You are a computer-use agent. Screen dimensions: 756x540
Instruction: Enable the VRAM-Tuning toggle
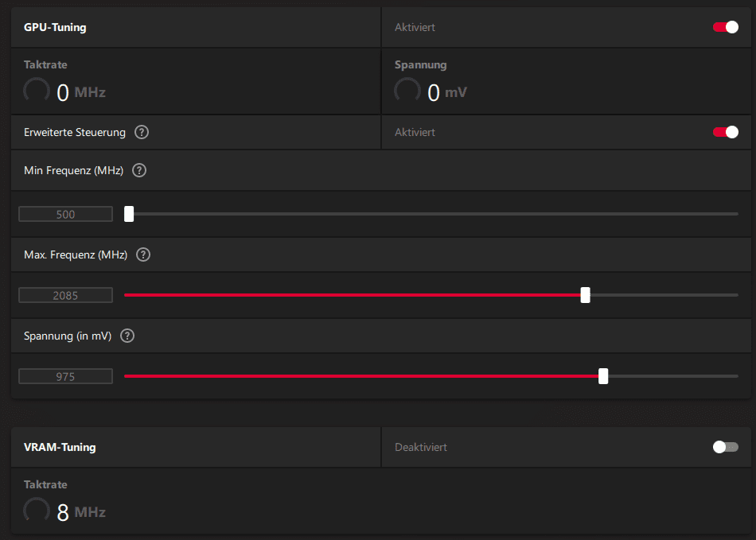[726, 447]
